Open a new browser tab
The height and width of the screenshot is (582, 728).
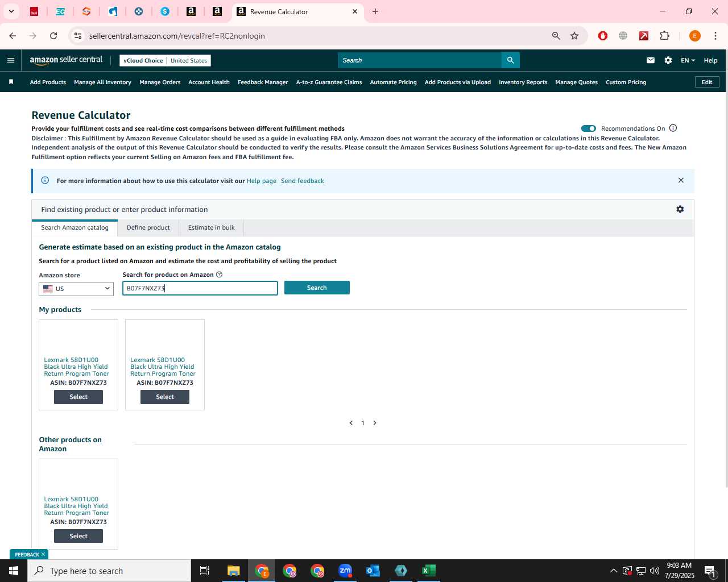pyautogui.click(x=375, y=11)
